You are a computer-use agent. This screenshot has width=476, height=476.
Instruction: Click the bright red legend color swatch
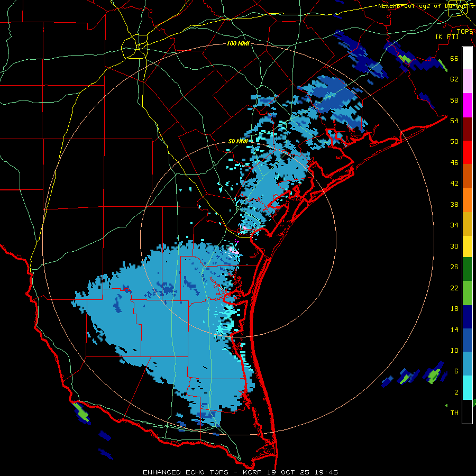[467, 152]
